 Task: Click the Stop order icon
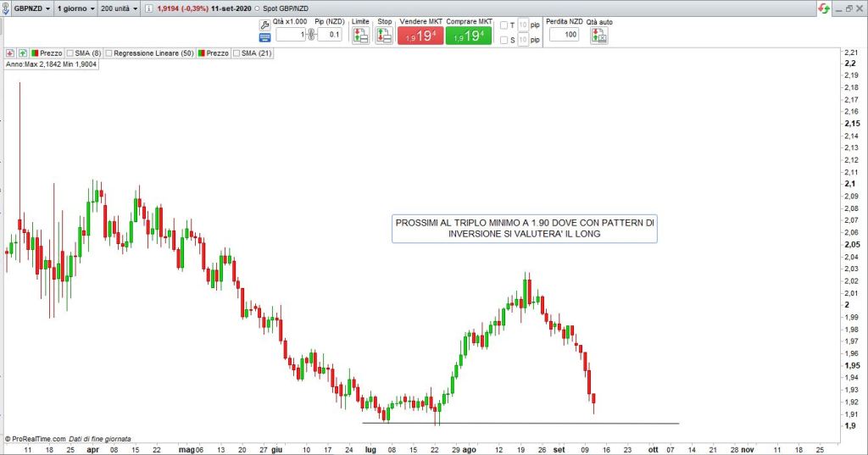[384, 36]
